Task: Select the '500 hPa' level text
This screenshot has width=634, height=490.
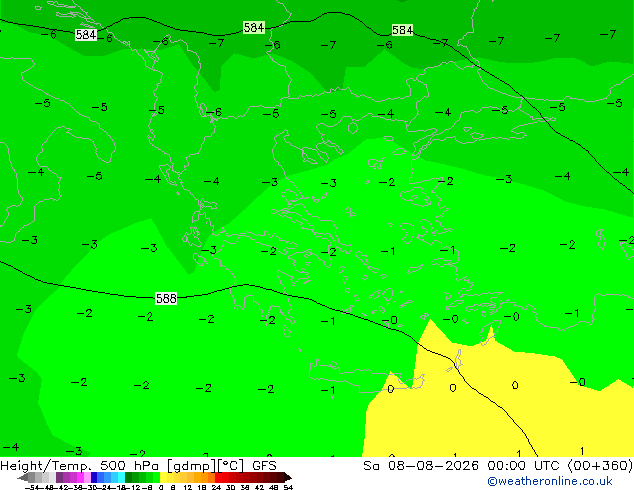Action: tap(131, 466)
